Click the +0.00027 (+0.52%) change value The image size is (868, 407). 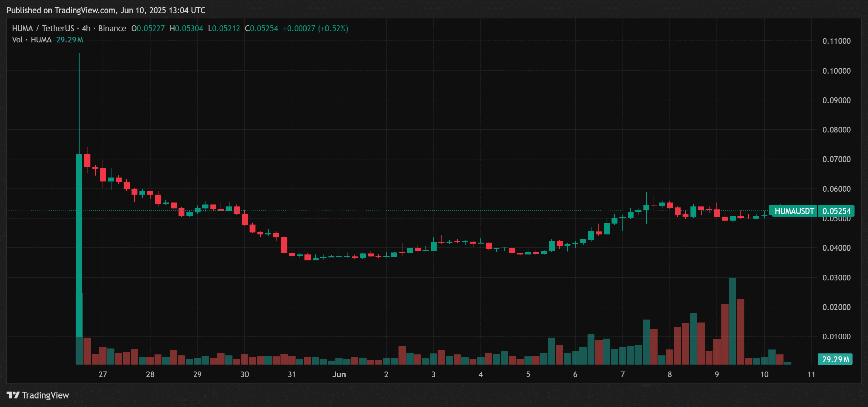315,29
